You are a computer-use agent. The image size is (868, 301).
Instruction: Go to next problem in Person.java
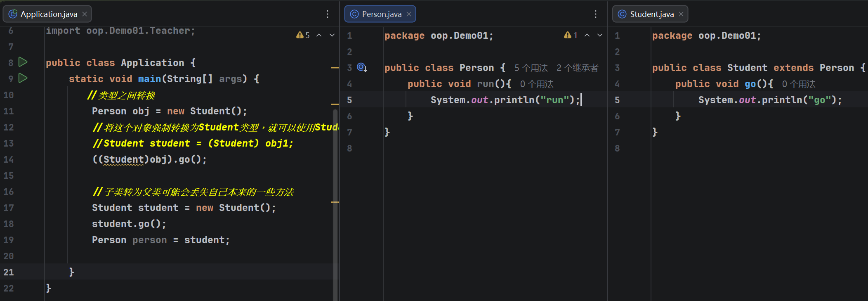(x=600, y=35)
